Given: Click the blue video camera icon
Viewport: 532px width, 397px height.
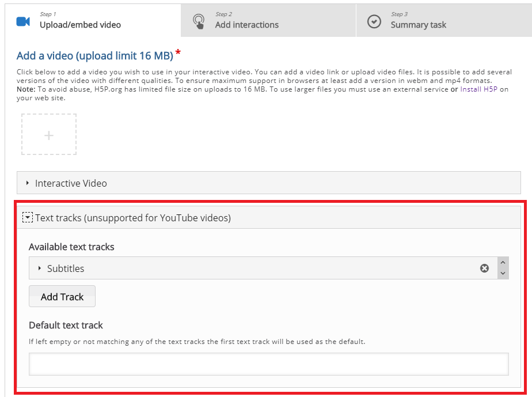Looking at the screenshot, I should (23, 22).
